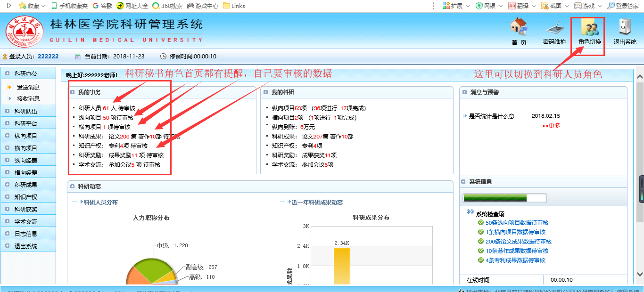Click the green system info progress bar
Viewport: 644px width, 292px height.
504,198
